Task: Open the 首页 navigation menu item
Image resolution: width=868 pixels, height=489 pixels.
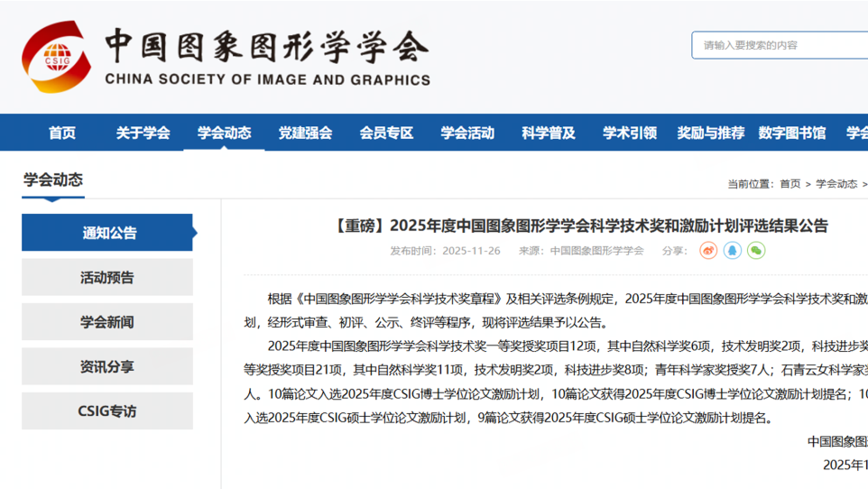Action: pos(62,133)
